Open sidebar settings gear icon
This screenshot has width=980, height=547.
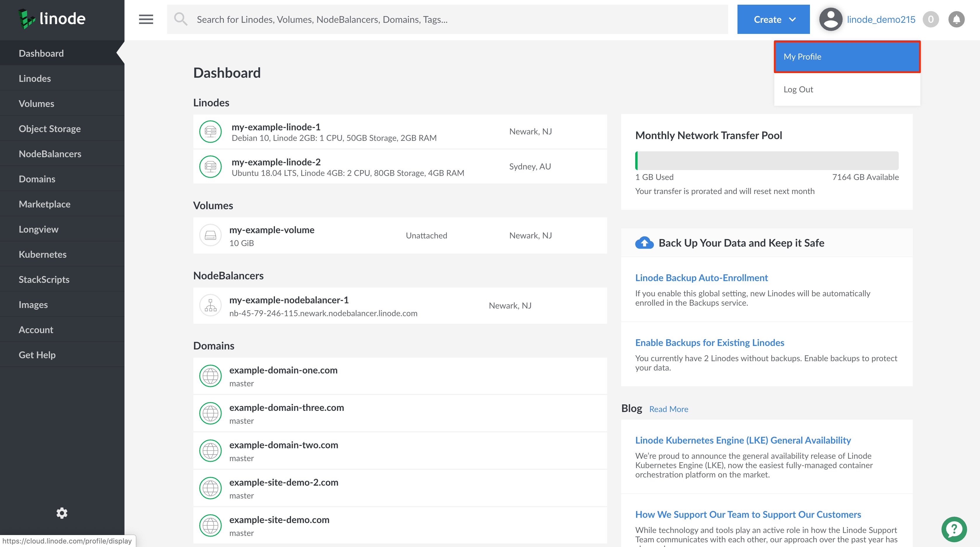coord(62,513)
